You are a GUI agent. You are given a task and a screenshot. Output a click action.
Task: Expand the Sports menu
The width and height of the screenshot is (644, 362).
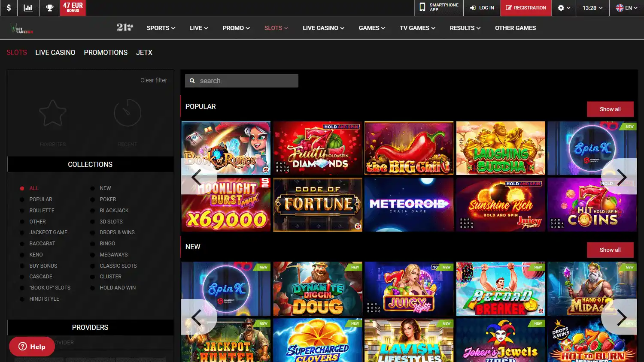(x=161, y=28)
